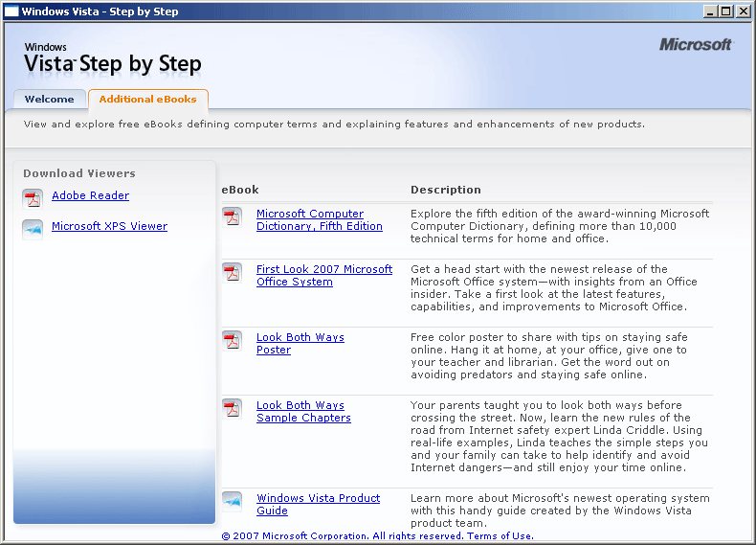Open First Look 2007 Microsoft Office System

324,275
